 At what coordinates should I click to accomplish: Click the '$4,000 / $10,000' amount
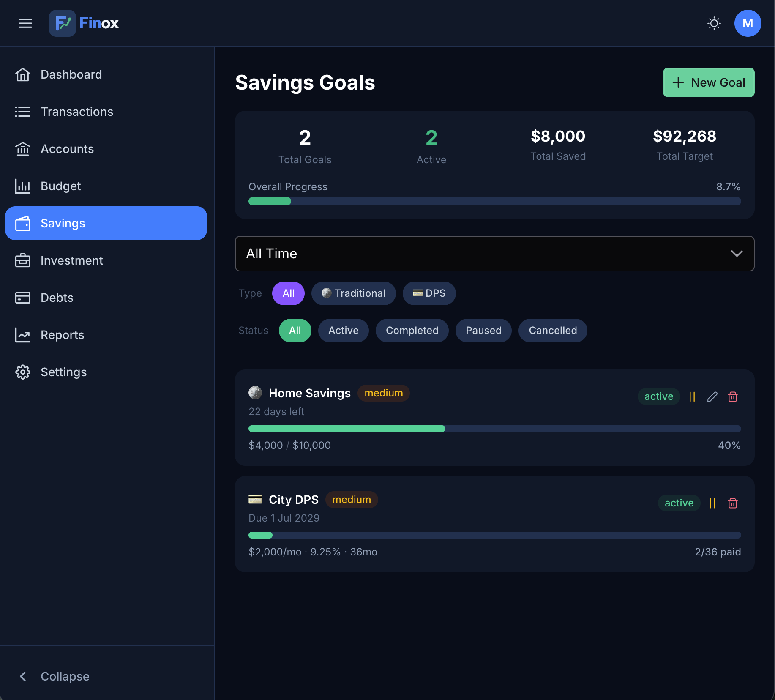point(290,446)
